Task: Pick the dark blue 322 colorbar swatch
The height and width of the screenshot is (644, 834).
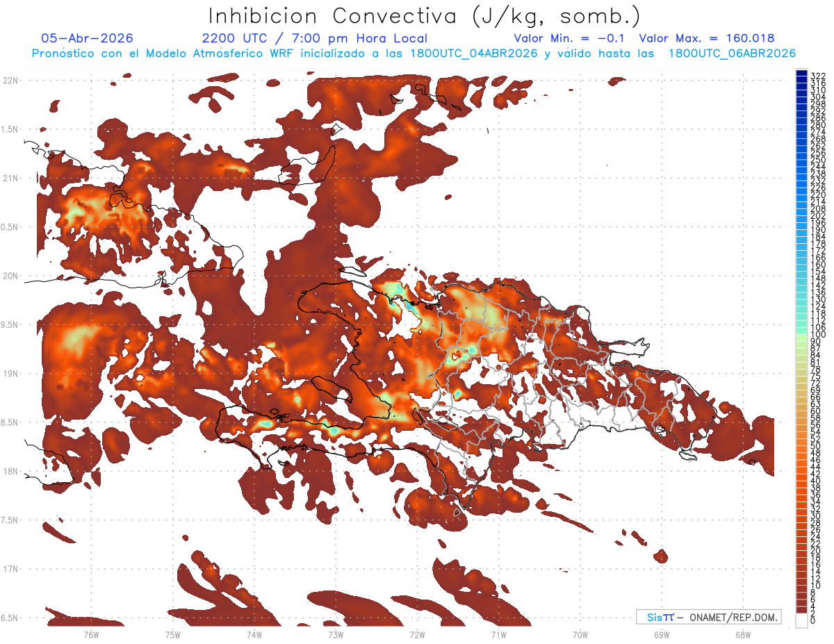Action: (x=801, y=73)
